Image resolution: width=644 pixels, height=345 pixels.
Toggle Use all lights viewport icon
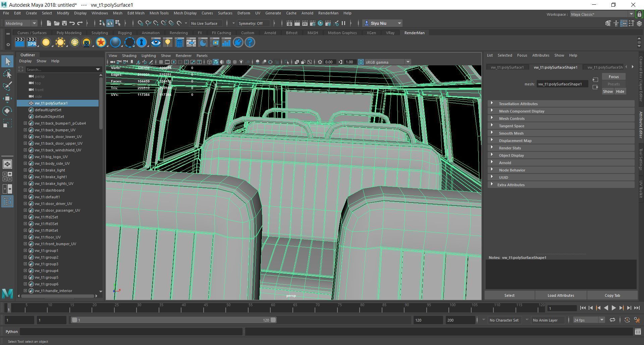[x=241, y=62]
